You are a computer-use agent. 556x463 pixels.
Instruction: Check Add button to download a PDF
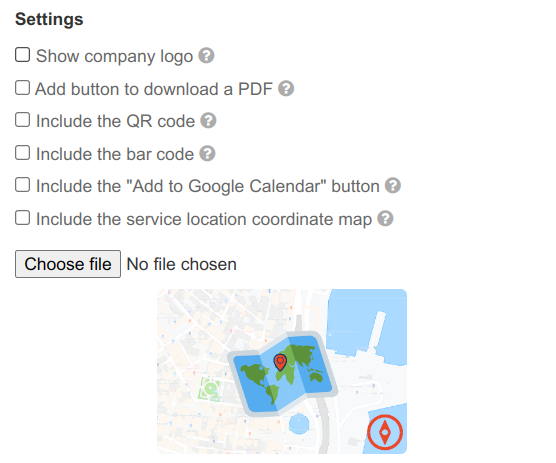(22, 88)
